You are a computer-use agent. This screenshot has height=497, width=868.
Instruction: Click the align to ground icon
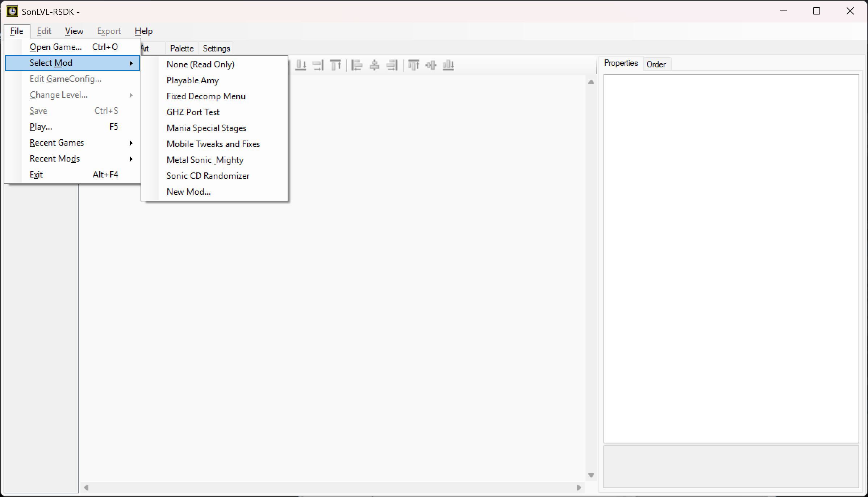click(301, 65)
